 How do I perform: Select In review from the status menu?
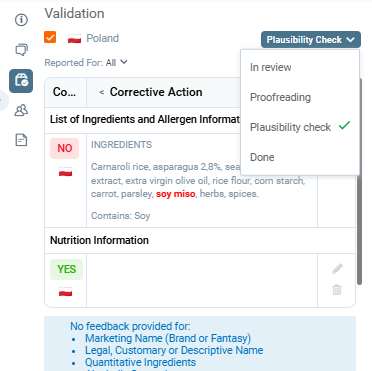[x=271, y=67]
